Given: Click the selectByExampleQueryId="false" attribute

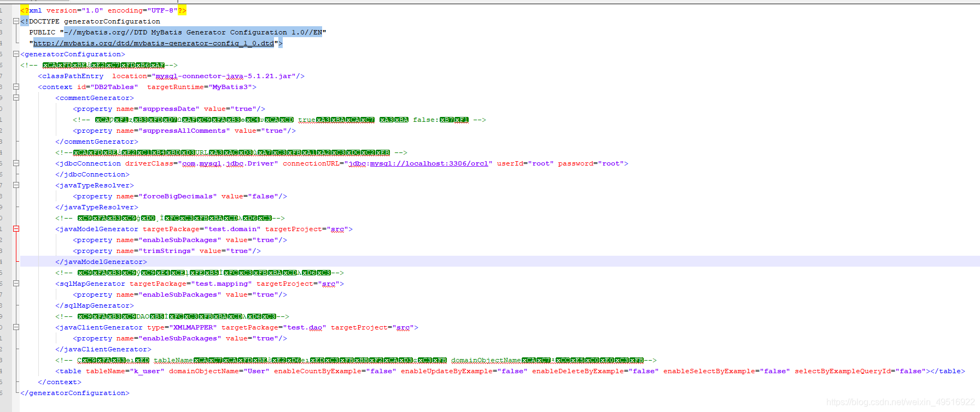Looking at the screenshot, I should [x=860, y=371].
